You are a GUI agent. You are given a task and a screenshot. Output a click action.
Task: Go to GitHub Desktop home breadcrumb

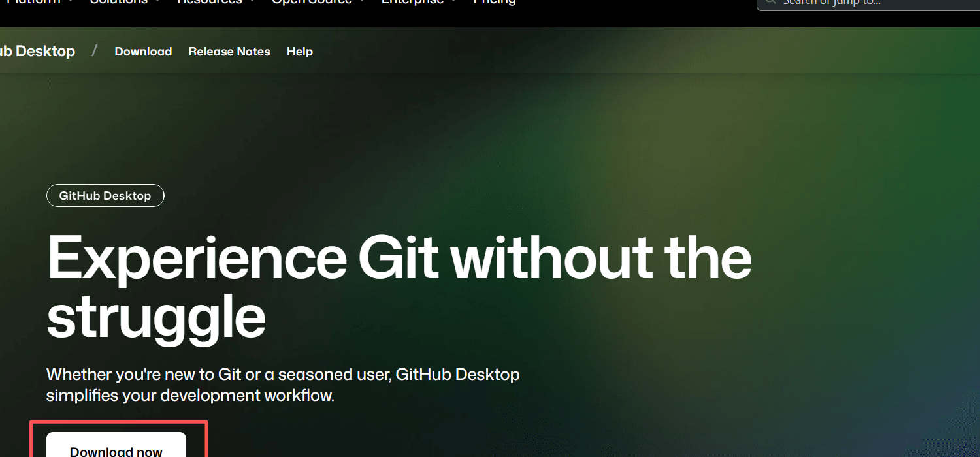click(37, 51)
